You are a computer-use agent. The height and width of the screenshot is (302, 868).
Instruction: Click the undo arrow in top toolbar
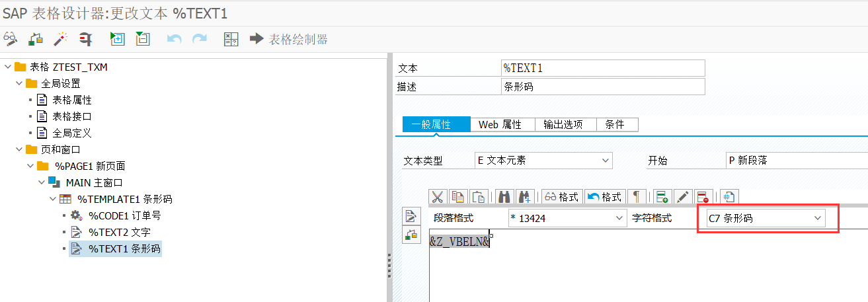point(174,39)
